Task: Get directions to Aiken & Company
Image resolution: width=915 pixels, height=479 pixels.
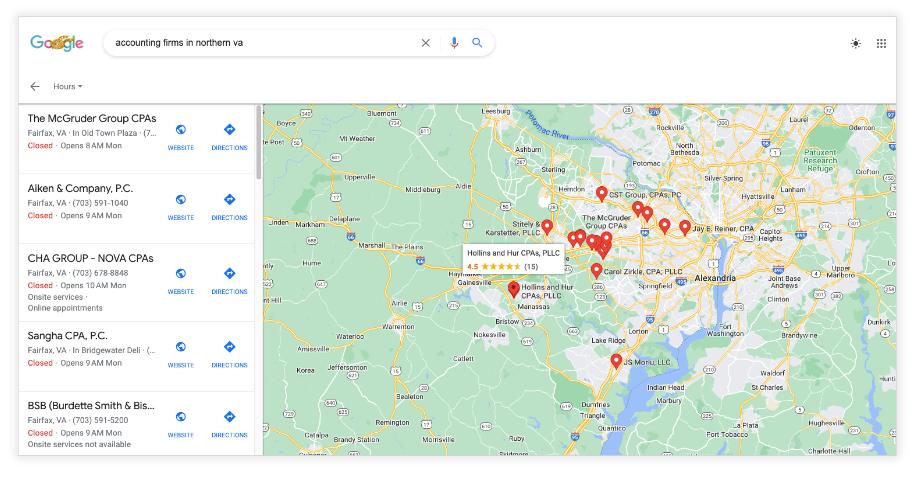Action: point(229,207)
